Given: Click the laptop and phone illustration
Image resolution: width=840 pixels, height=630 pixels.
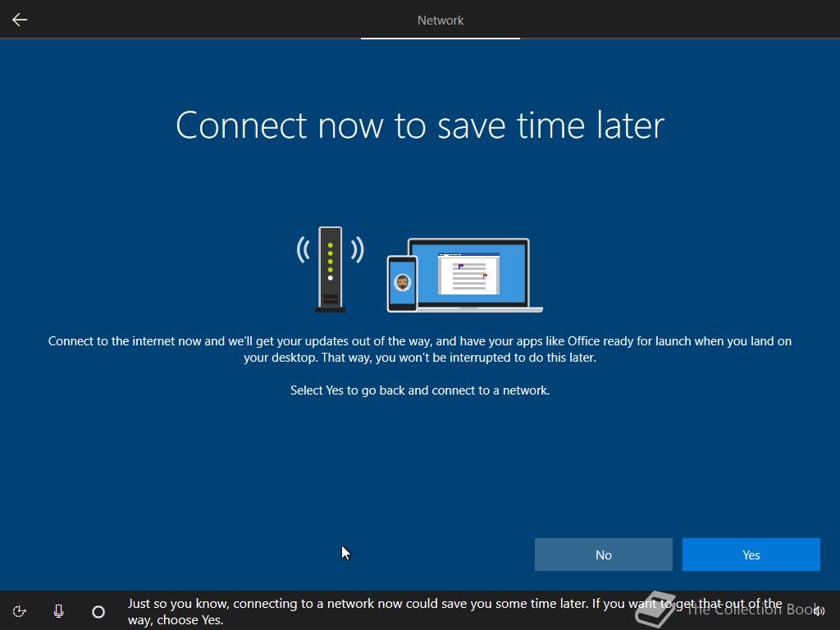Looking at the screenshot, I should click(465, 276).
